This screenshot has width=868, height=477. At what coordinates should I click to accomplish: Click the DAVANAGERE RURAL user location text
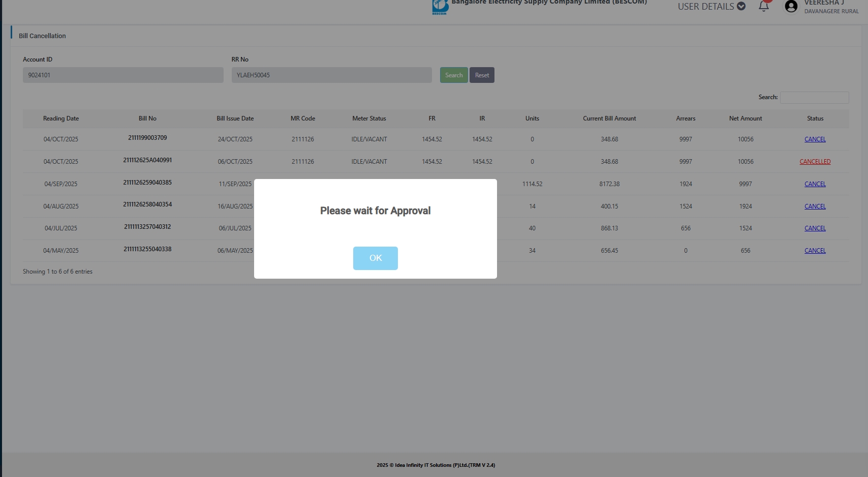(831, 11)
